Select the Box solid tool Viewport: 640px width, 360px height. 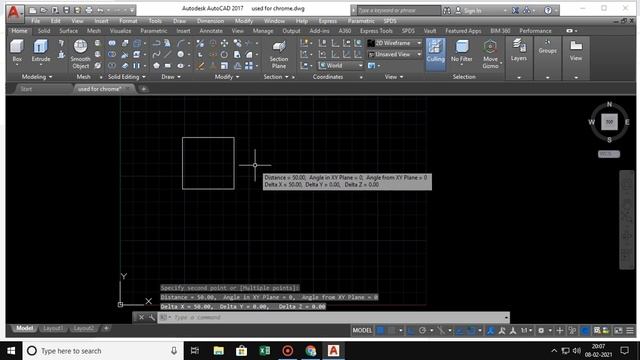[x=17, y=50]
